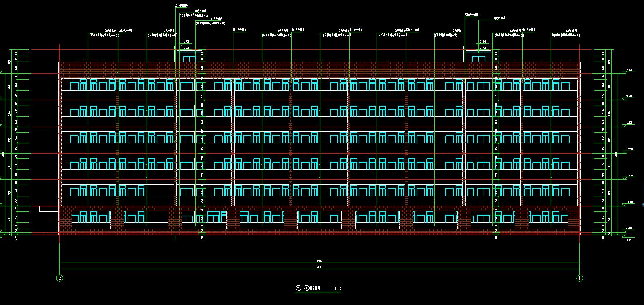This screenshot has width=644, height=305.
Task: Select the axis bubble numbered 1
Action: tap(579, 278)
